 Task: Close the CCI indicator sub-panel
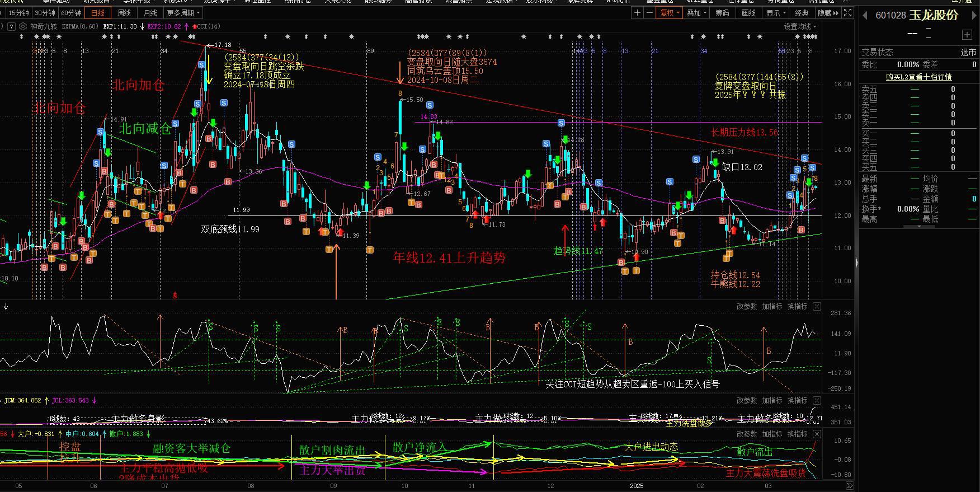tap(817, 306)
